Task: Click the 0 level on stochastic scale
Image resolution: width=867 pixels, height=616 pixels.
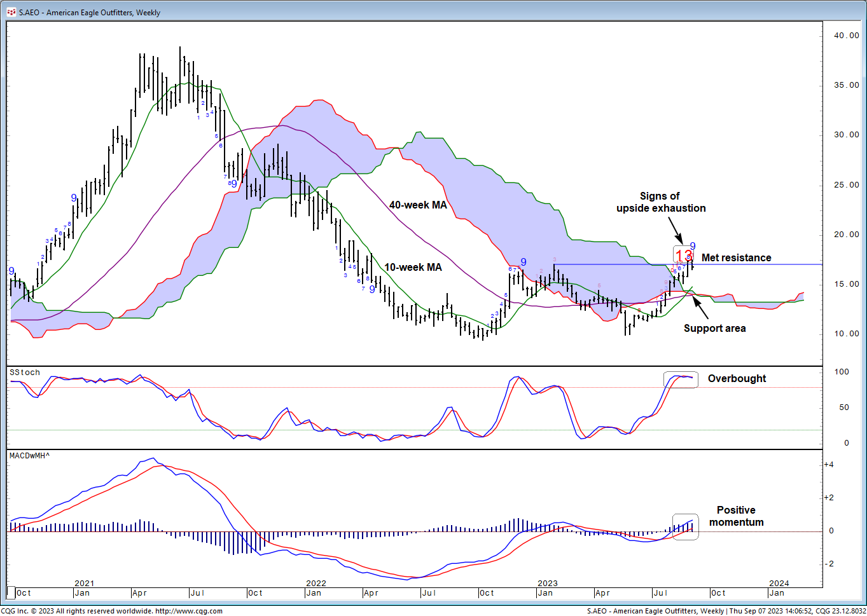Action: [x=847, y=443]
